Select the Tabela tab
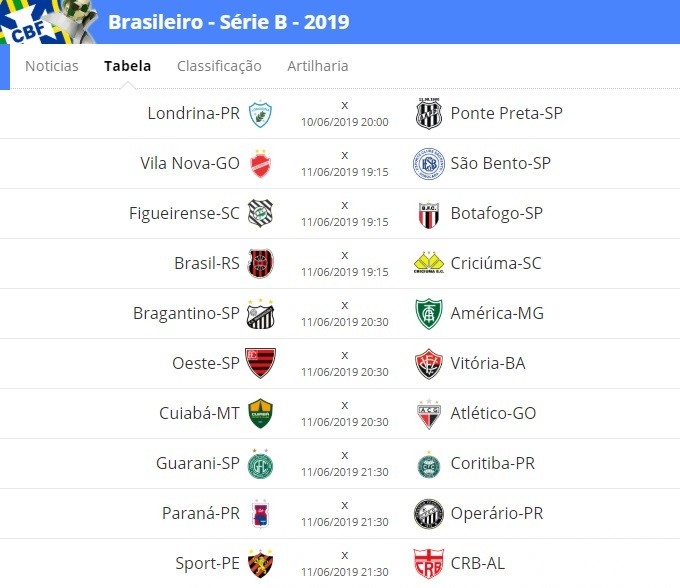 [128, 66]
